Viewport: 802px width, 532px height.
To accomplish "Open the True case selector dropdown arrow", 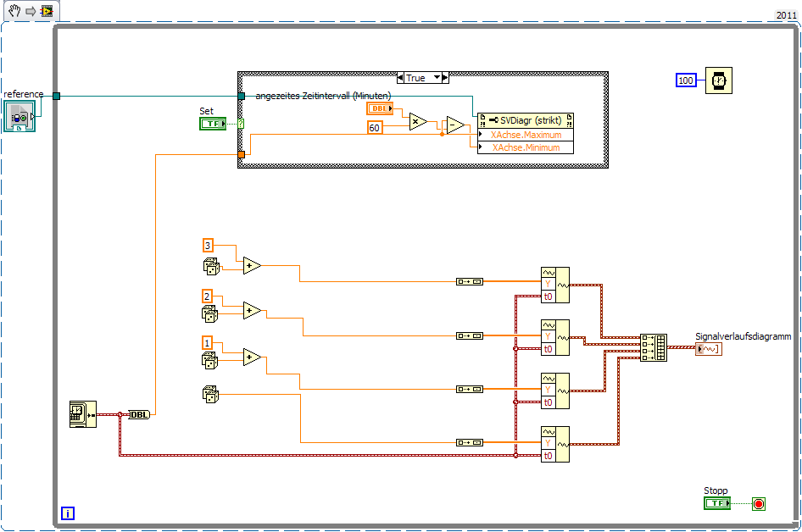I will [437, 78].
